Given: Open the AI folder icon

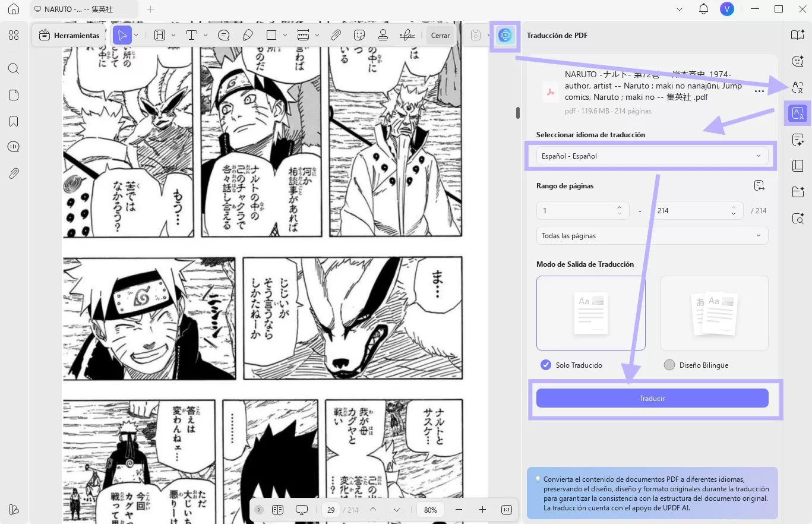Looking at the screenshot, I should pos(798,191).
